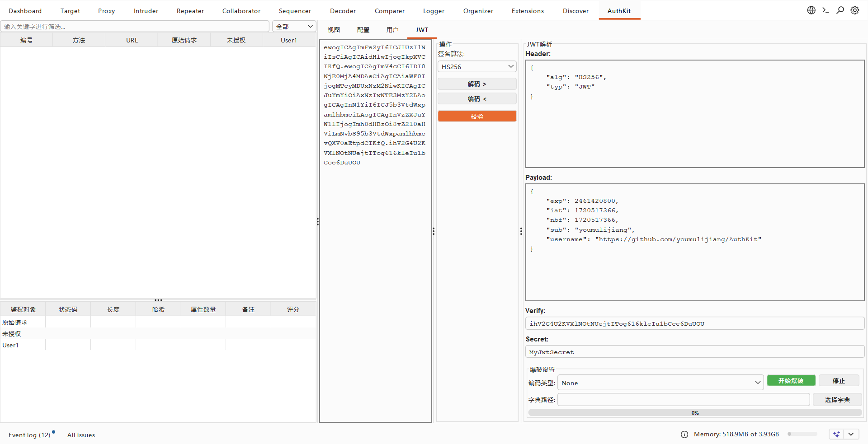868x444 pixels.
Task: Click the 停止 stop button
Action: point(839,381)
